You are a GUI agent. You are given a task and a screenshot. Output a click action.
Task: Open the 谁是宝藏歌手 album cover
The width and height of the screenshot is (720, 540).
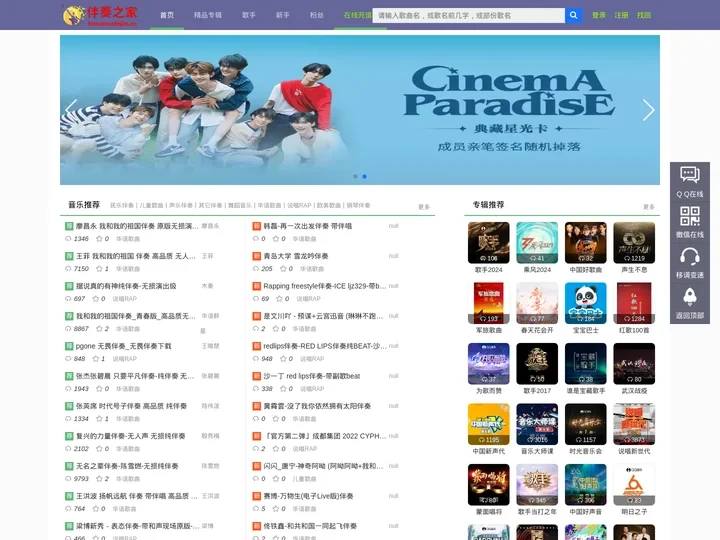[x=585, y=364]
